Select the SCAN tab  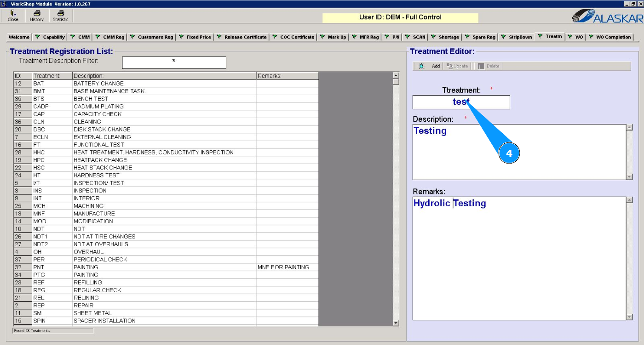[x=415, y=37]
